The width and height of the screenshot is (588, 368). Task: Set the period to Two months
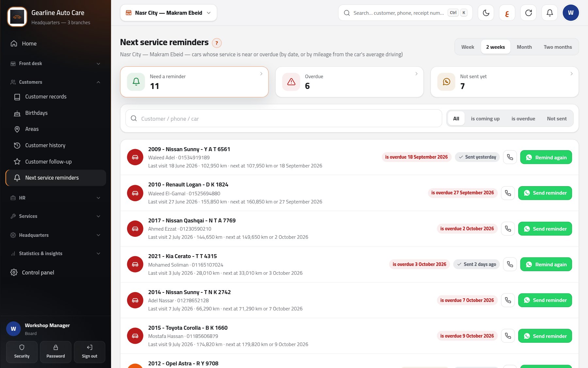click(x=558, y=47)
